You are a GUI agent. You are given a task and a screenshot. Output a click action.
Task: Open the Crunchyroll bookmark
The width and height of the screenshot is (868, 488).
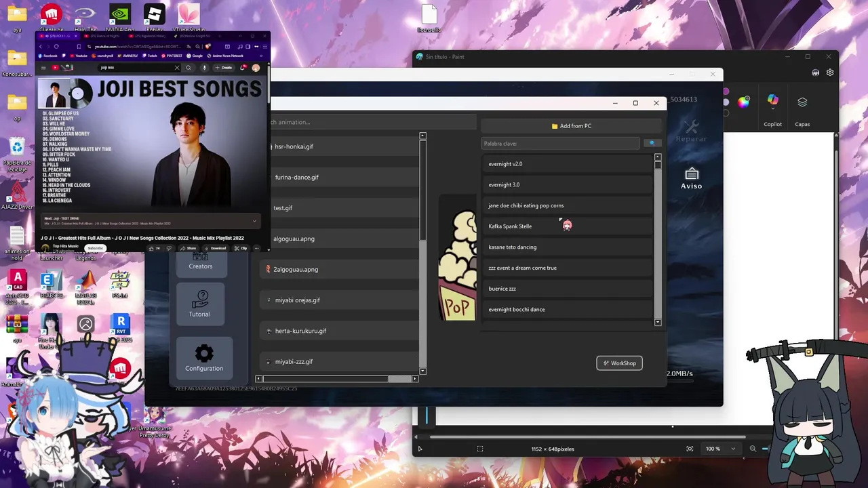[102, 56]
